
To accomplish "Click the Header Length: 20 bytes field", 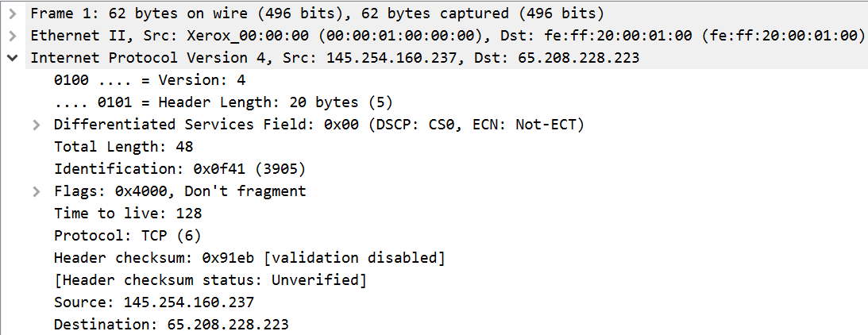I will (x=223, y=102).
